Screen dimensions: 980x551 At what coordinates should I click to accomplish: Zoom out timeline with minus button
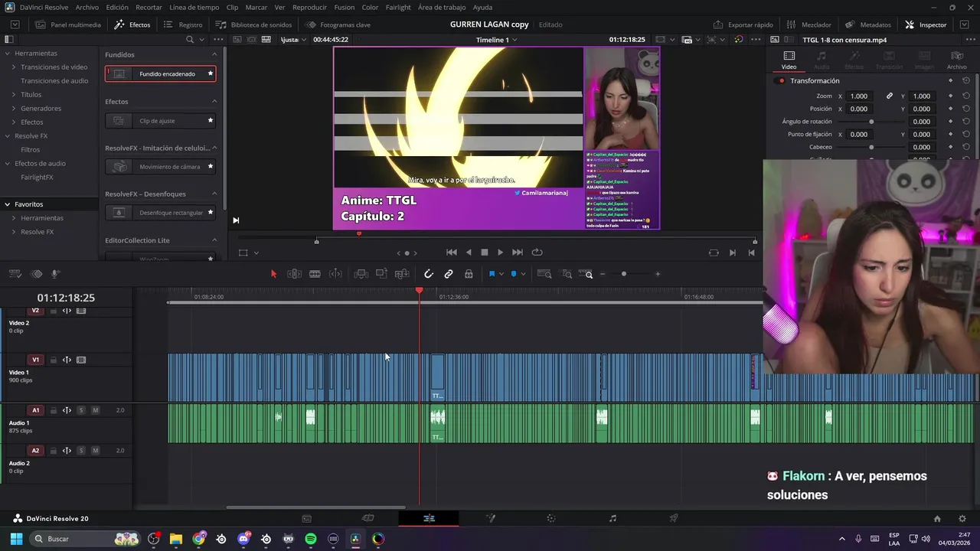(603, 274)
